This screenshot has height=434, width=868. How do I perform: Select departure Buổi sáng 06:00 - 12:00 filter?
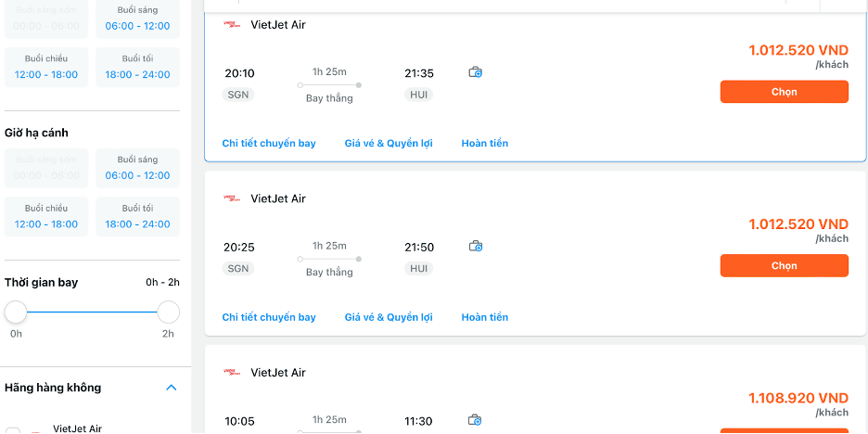[137, 19]
